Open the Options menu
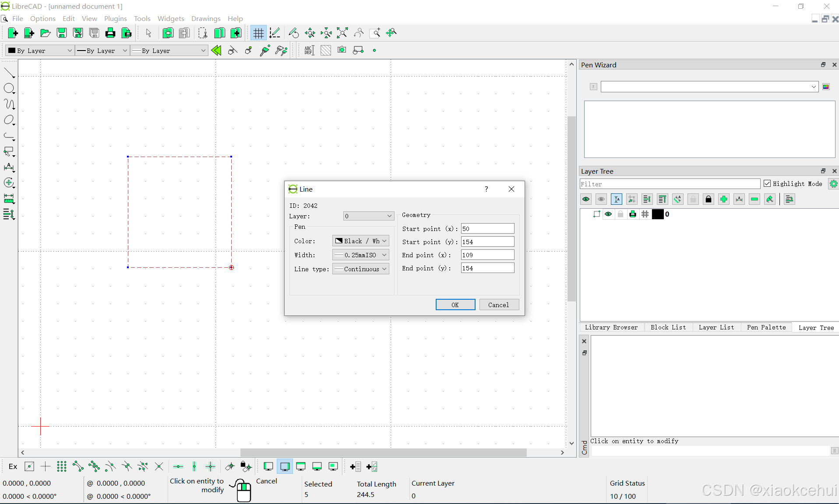 click(x=43, y=18)
